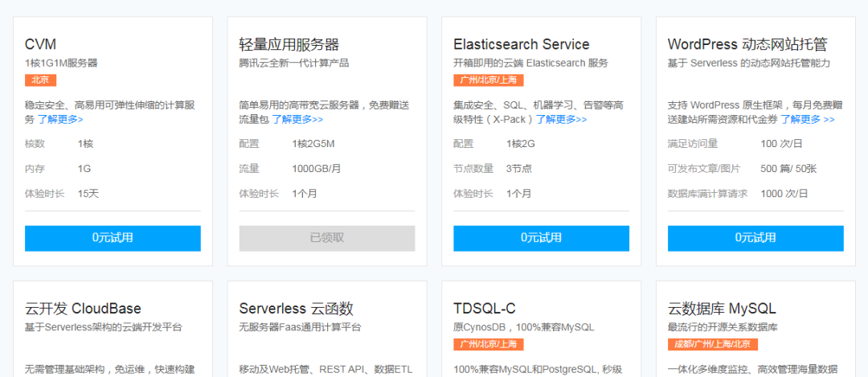The height and width of the screenshot is (377, 868).
Task: Start WordPress 动态网站托管 0元试用 trial
Action: [x=755, y=238]
